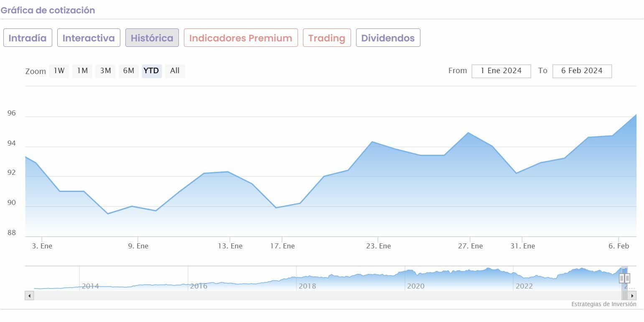Click the right navigator range handle
Viewport: 644px width, 322px height.
click(627, 278)
